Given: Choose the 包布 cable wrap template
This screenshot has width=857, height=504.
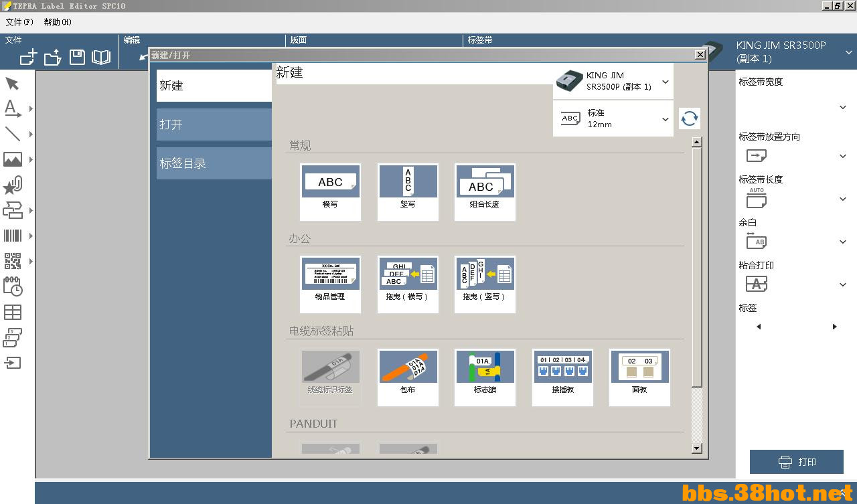Looking at the screenshot, I should 408,377.
